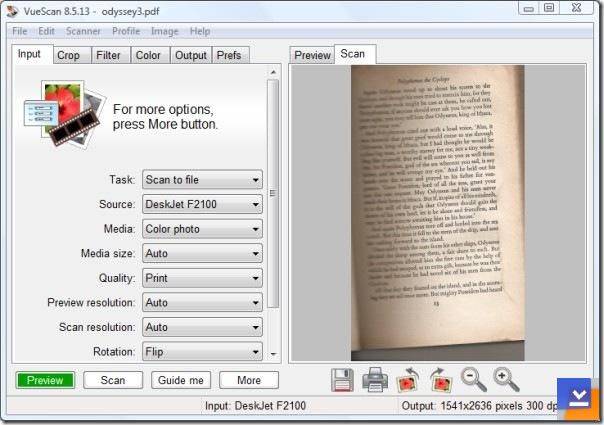Switch to the Crop tab

click(69, 55)
